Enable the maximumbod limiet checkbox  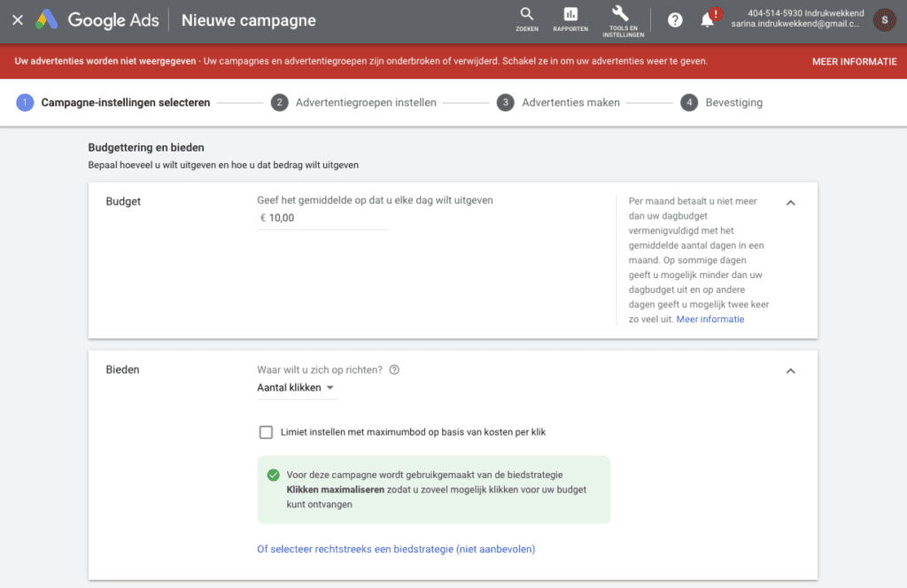coord(266,432)
